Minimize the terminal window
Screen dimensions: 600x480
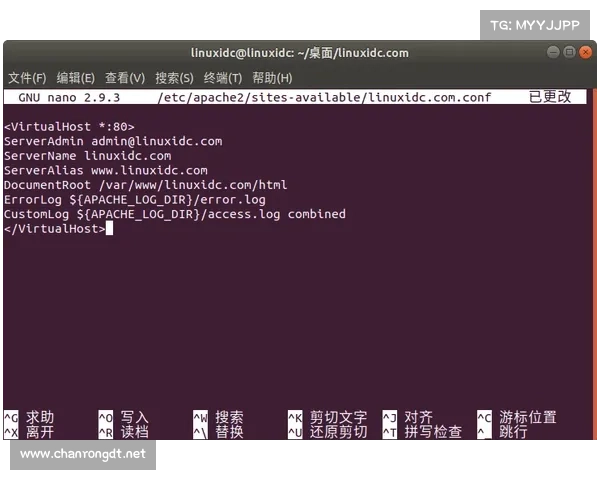pyautogui.click(x=553, y=52)
